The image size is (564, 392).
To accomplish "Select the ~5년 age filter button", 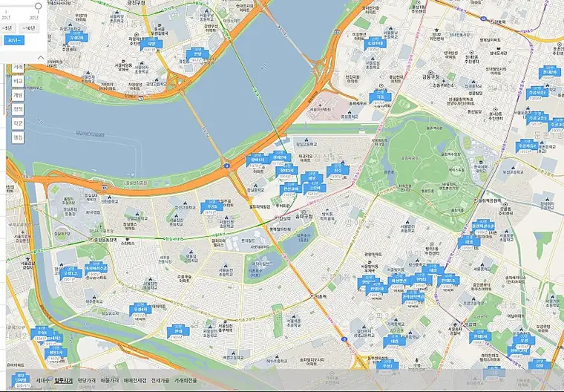I will pos(7,28).
